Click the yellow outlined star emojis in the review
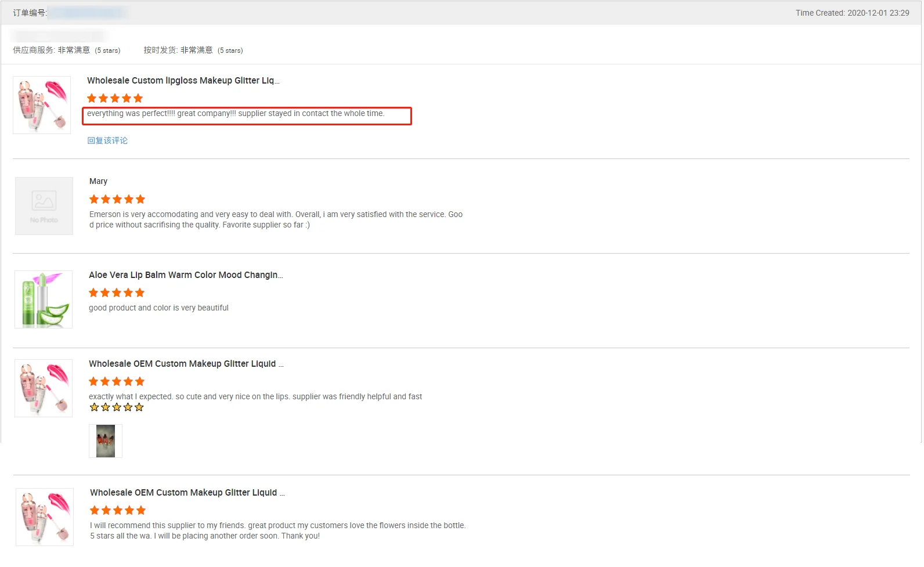This screenshot has height=567, width=924. pos(117,407)
